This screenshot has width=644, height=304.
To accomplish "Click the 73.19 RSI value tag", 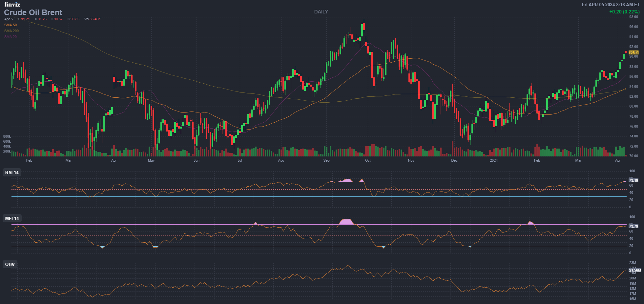I will 634,180.
